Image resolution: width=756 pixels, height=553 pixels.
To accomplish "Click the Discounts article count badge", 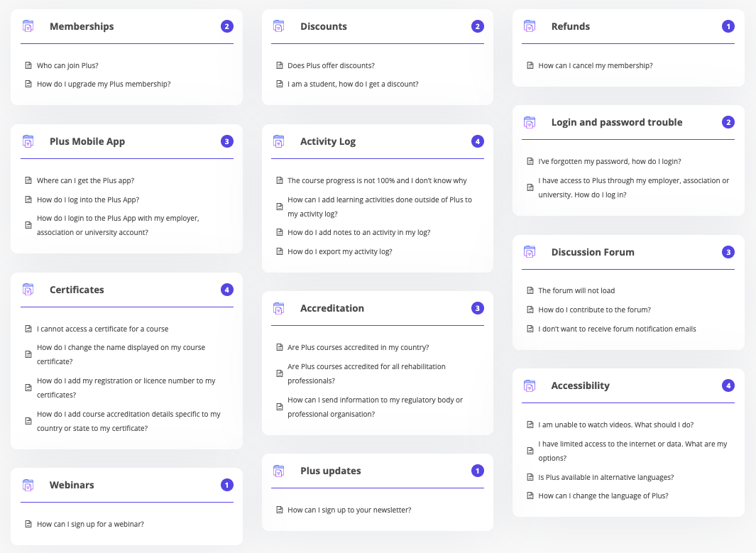I will pos(478,26).
